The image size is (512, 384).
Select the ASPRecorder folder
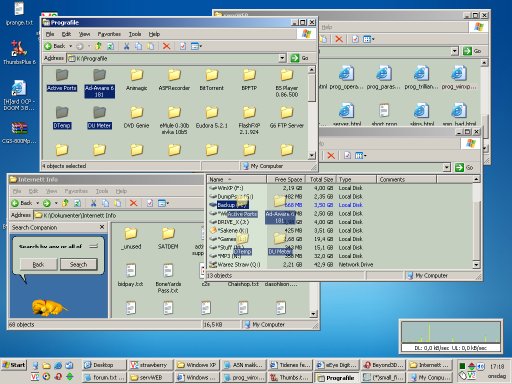174,80
